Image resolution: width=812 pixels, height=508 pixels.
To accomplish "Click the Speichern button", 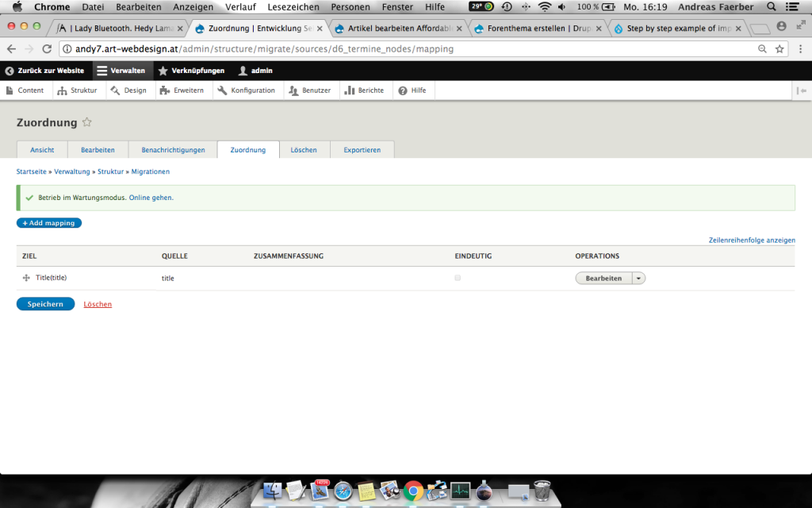I will pos(45,304).
